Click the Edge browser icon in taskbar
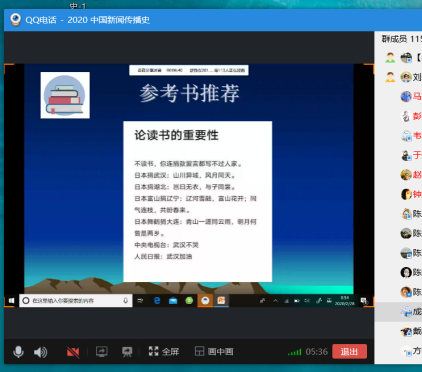The height and width of the screenshot is (372, 422). (157, 301)
